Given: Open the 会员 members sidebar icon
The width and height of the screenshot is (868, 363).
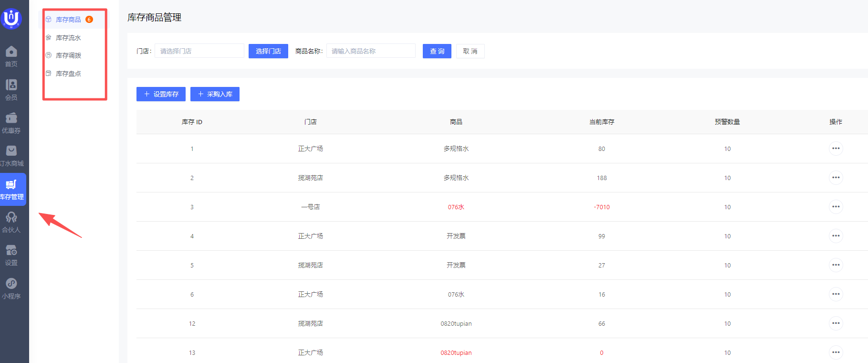Looking at the screenshot, I should (x=11, y=90).
